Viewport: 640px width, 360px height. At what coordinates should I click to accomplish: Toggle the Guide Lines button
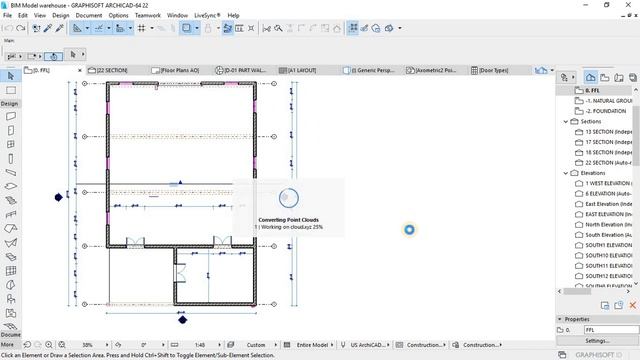(77, 28)
